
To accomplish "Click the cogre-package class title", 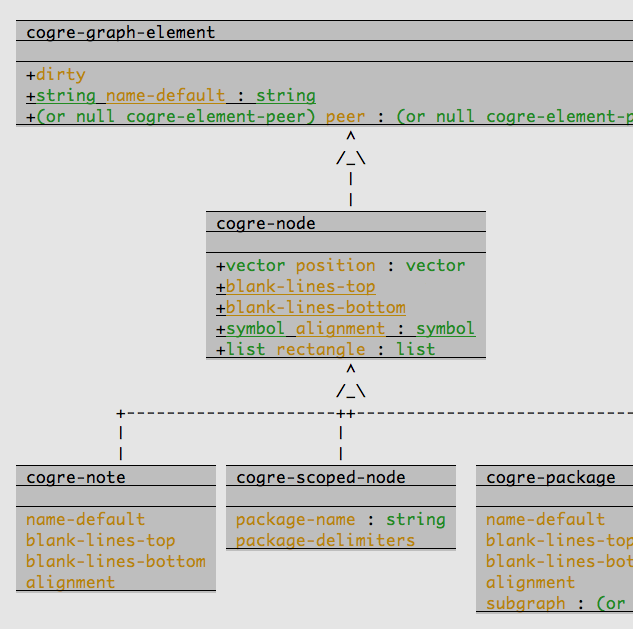I will (550, 477).
